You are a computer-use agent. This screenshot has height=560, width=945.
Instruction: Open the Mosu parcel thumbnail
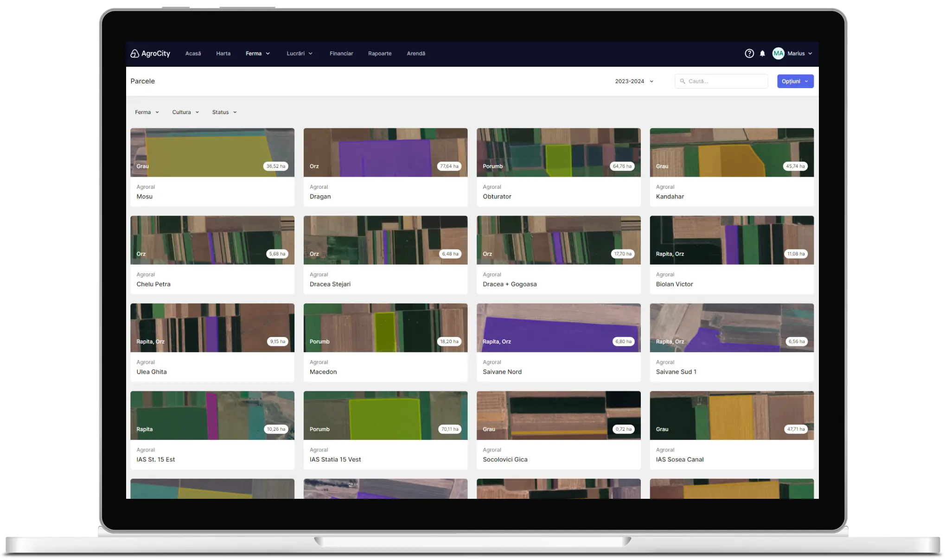coord(212,152)
